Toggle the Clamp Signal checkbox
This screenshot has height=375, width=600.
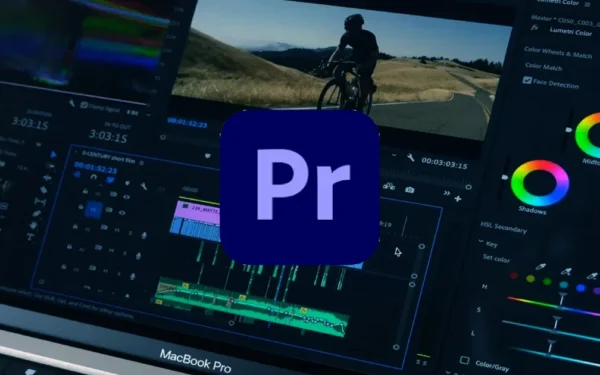(x=84, y=105)
